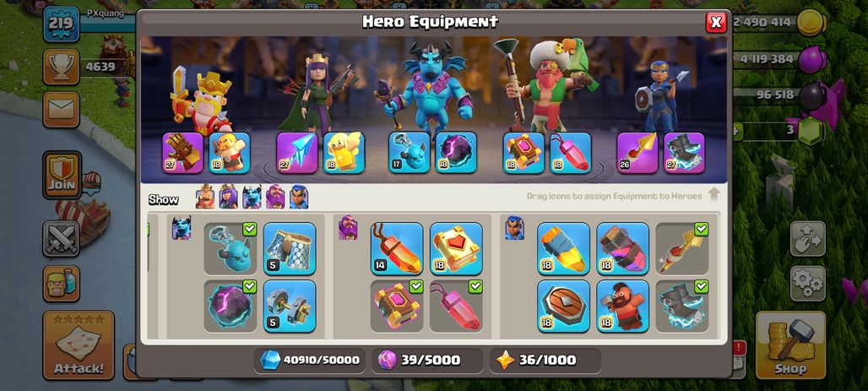Select the Hog Rider Puppet equipment

pyautogui.click(x=622, y=306)
